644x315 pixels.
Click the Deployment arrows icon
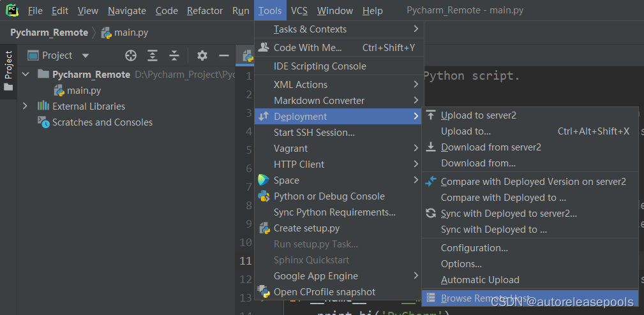pyautogui.click(x=263, y=116)
